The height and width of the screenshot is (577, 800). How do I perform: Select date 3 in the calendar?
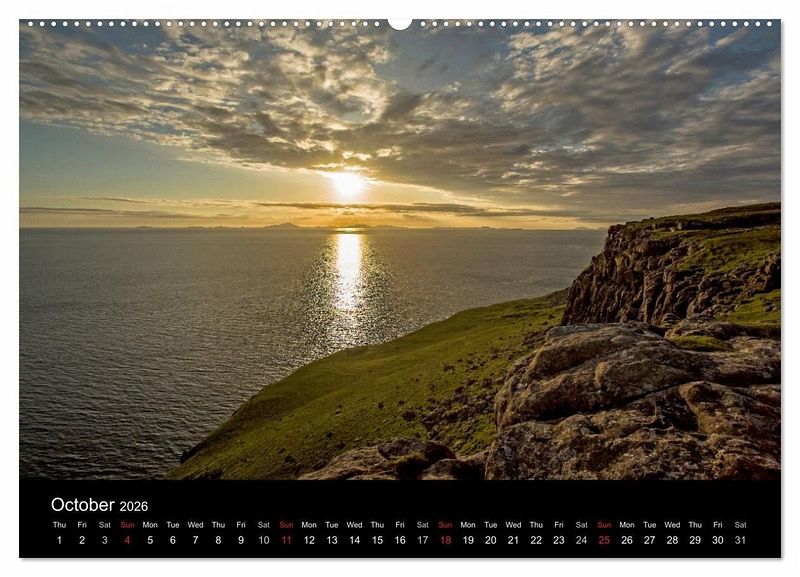[105, 540]
